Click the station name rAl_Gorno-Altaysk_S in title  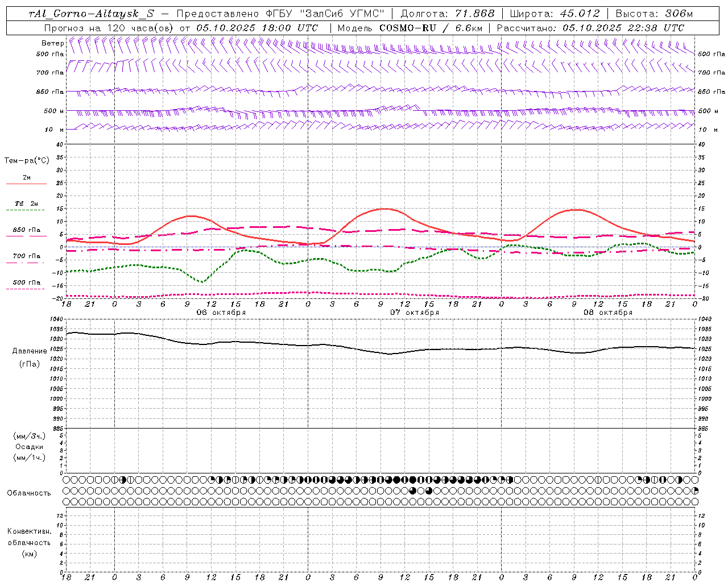pos(92,14)
